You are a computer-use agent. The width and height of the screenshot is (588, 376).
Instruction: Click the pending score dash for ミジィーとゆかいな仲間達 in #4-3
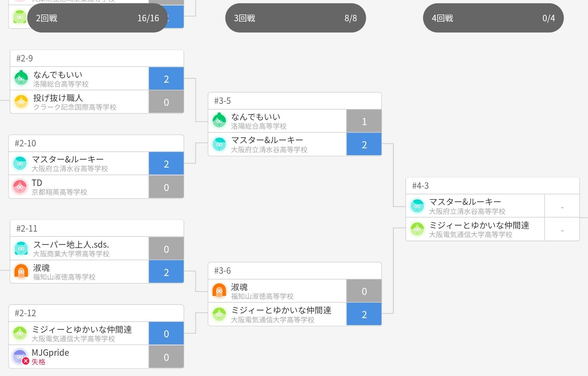(x=562, y=231)
